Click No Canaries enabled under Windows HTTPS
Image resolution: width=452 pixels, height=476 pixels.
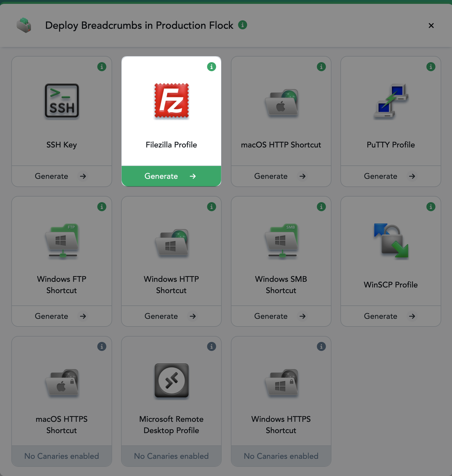point(281,456)
